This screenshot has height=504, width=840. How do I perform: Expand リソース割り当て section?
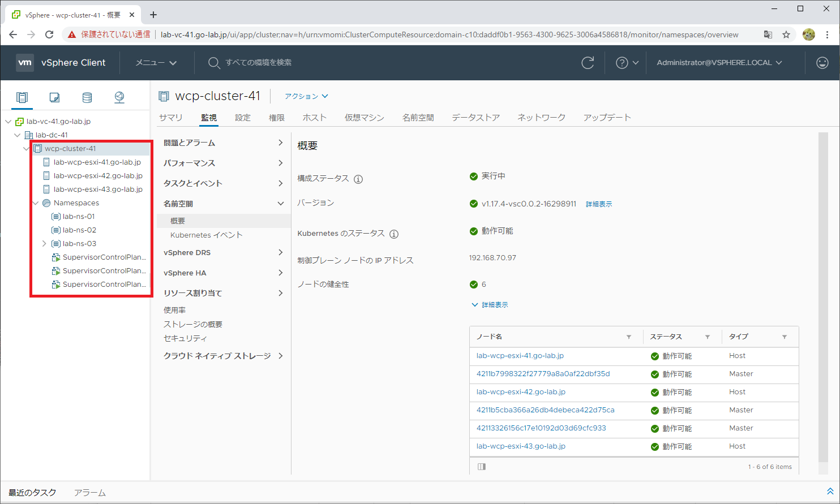pos(224,294)
